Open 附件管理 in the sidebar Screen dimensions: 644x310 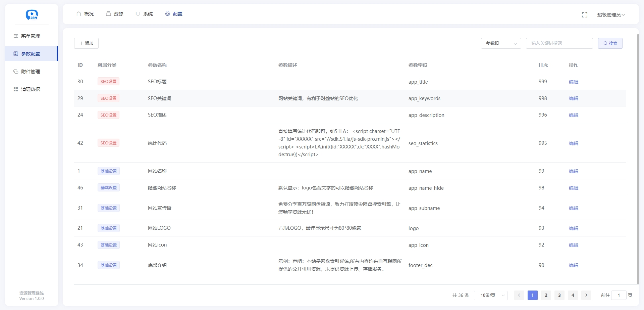[x=31, y=72]
